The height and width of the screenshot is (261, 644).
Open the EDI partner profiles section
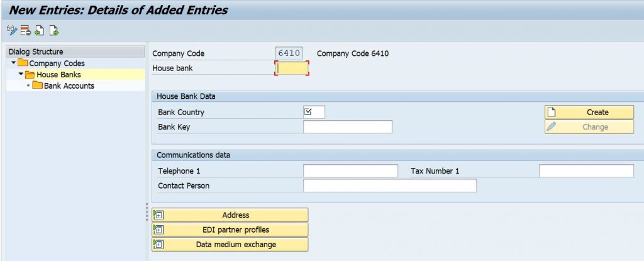(x=230, y=230)
